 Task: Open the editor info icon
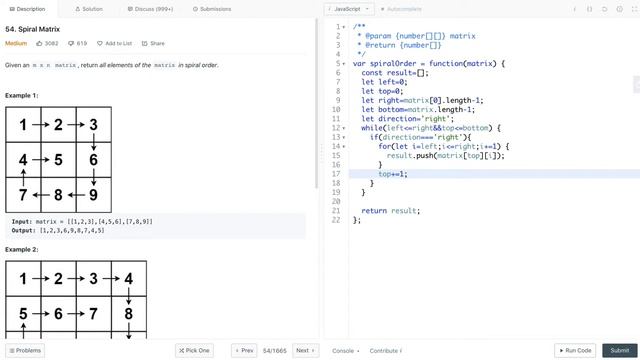click(x=574, y=9)
